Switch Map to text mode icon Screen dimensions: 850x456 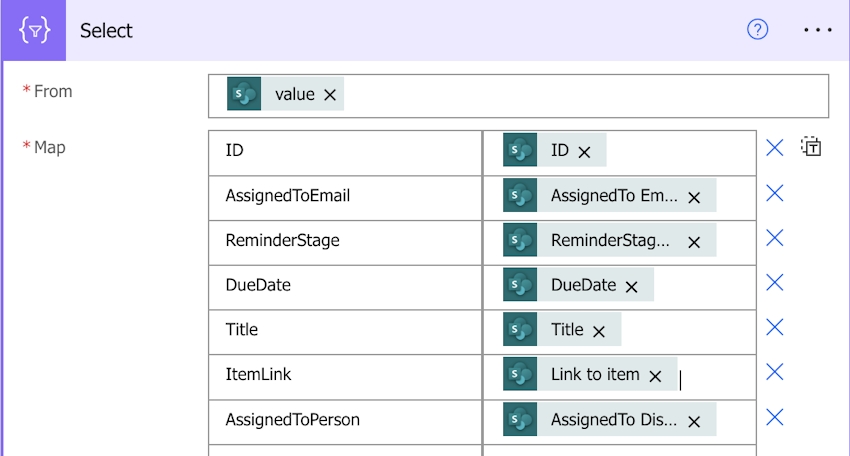810,148
